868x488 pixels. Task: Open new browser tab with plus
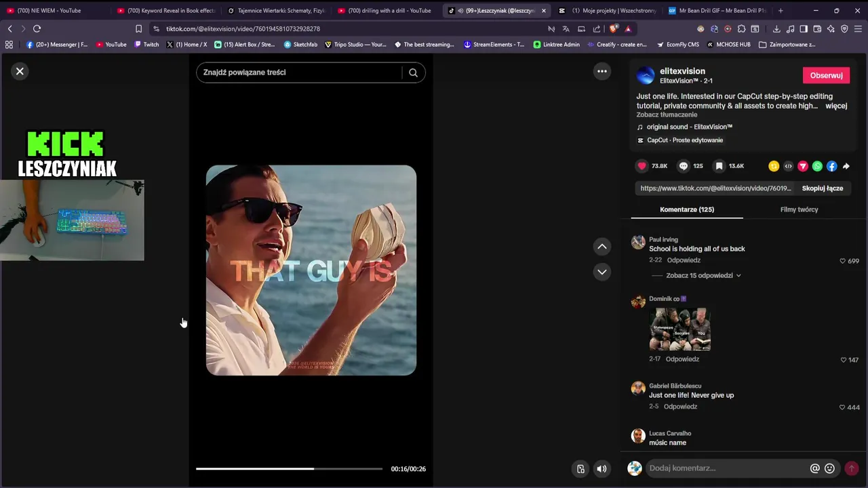[x=781, y=10]
